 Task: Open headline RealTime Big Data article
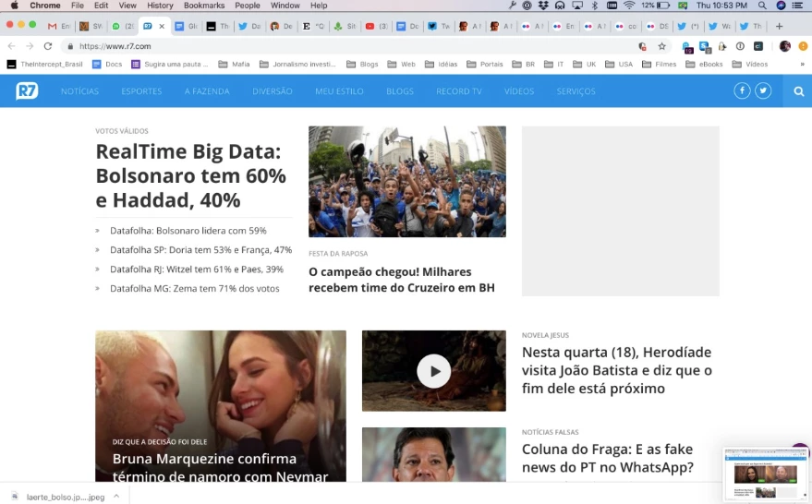(190, 175)
